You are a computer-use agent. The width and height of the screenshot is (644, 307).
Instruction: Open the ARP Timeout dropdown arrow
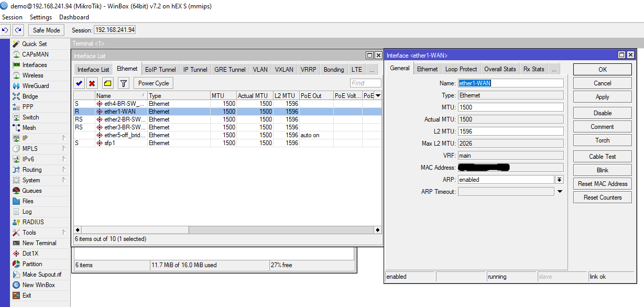click(560, 192)
